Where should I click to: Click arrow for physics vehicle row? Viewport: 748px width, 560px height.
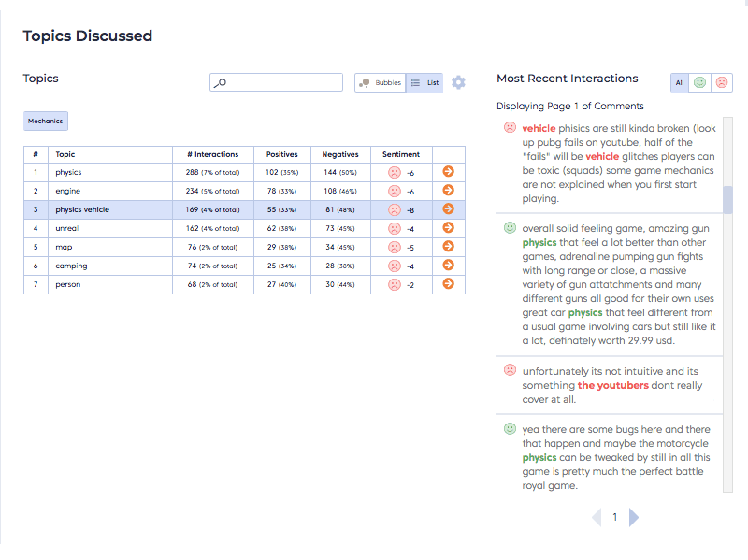448,209
